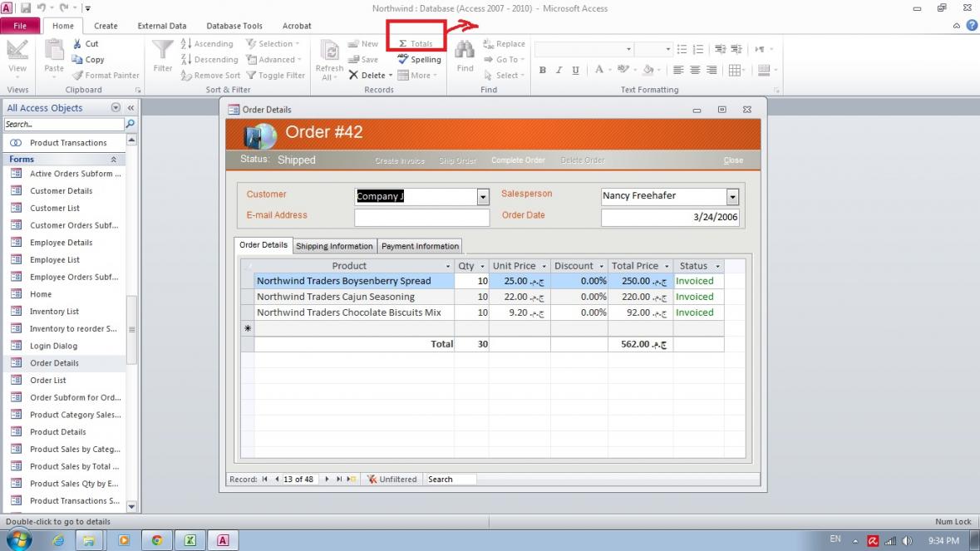980x551 pixels.
Task: Toggle Italic formatting
Action: coord(559,70)
